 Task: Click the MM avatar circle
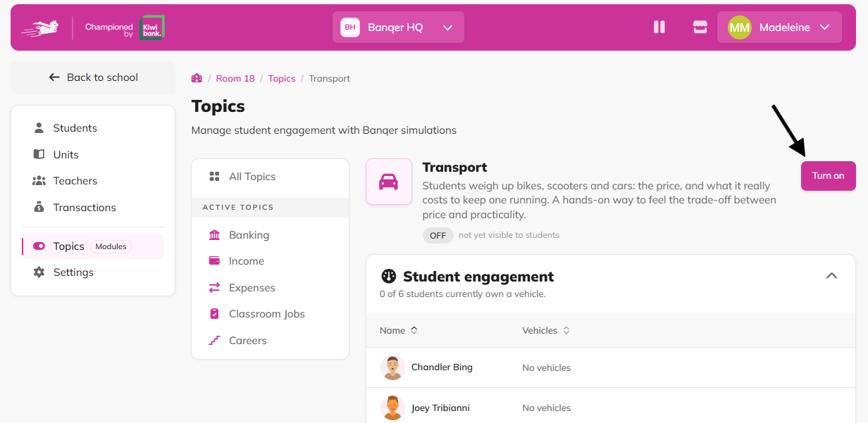[x=740, y=27]
